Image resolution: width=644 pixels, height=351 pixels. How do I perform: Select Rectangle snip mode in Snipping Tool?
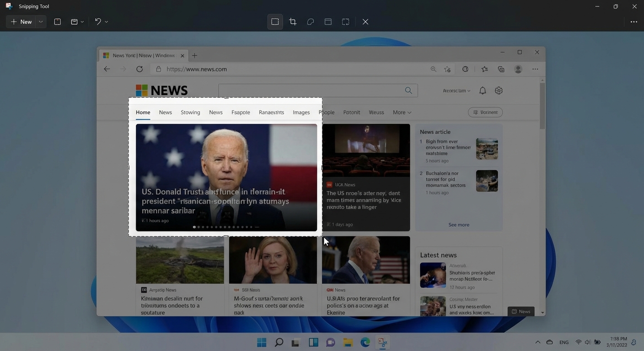(x=274, y=21)
